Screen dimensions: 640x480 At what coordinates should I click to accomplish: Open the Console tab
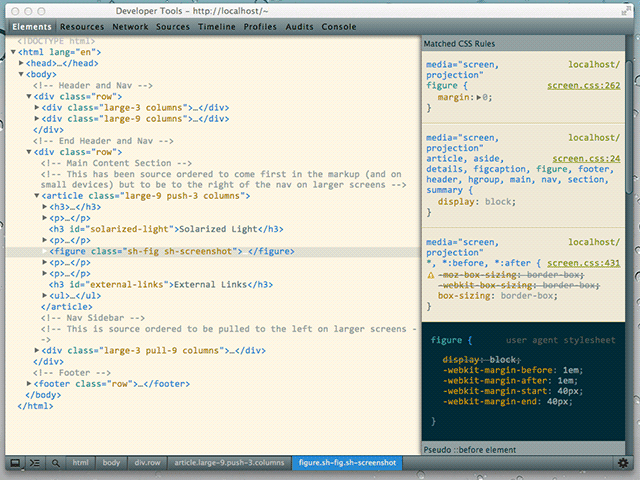[338, 27]
